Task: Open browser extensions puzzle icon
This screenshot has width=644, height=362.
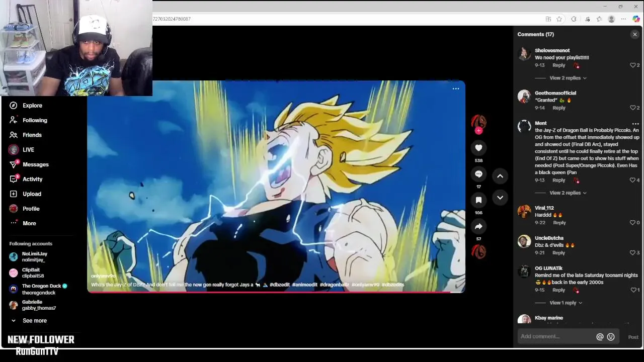Action: tap(574, 19)
